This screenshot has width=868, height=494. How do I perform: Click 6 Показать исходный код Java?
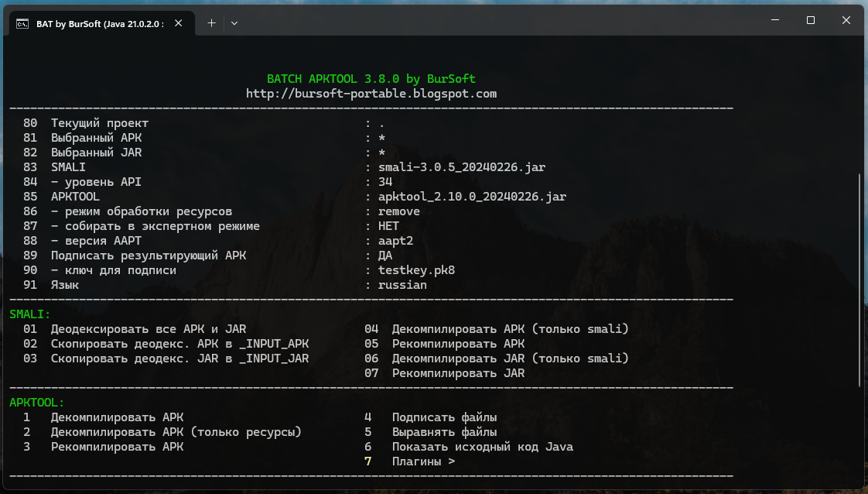[x=469, y=446]
